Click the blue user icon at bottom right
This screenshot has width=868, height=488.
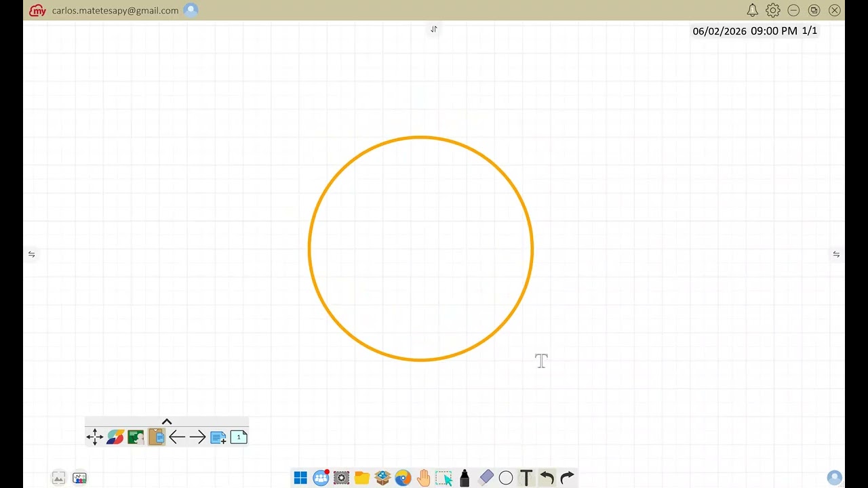(835, 478)
